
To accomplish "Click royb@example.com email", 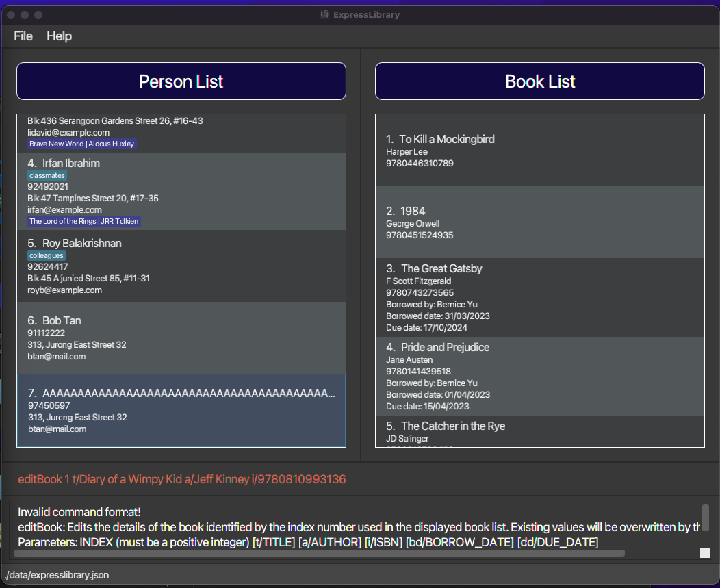I will 65,290.
